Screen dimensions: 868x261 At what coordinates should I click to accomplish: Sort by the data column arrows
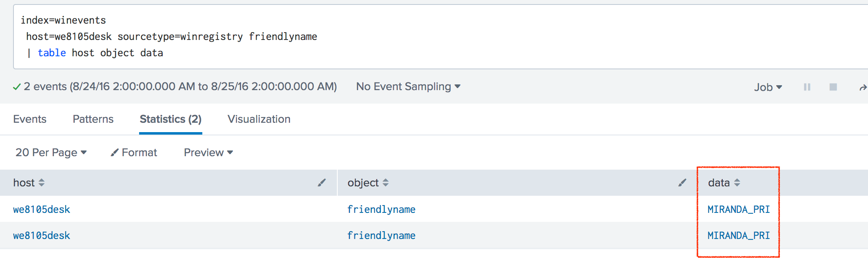click(x=737, y=183)
